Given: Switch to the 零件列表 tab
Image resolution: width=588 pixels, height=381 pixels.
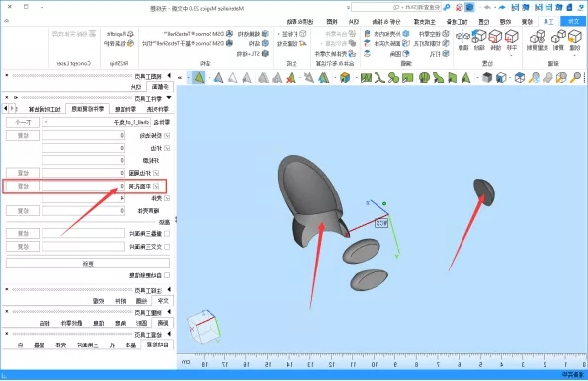Looking at the screenshot, I should coord(158,109).
